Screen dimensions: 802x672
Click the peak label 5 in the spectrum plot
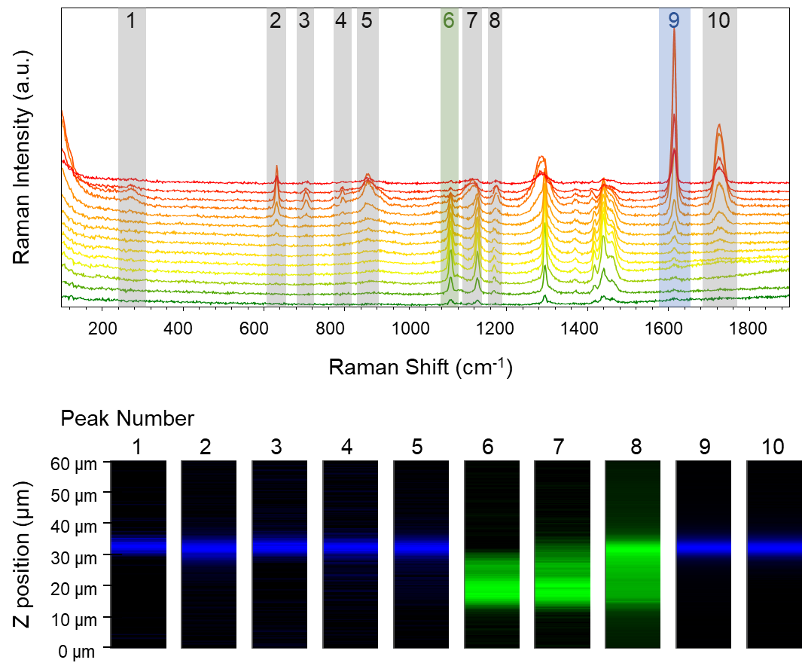tap(367, 20)
